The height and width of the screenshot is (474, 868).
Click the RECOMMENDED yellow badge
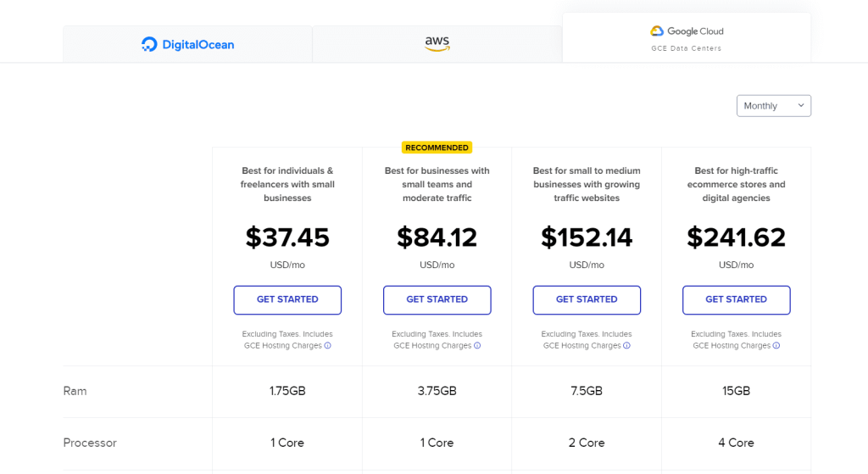pos(437,148)
